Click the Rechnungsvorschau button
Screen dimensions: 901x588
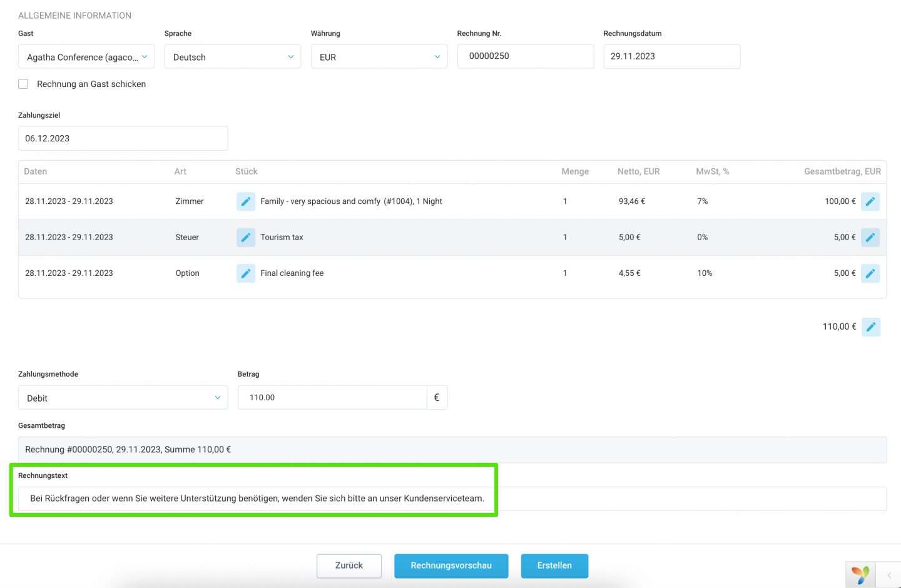click(x=451, y=565)
